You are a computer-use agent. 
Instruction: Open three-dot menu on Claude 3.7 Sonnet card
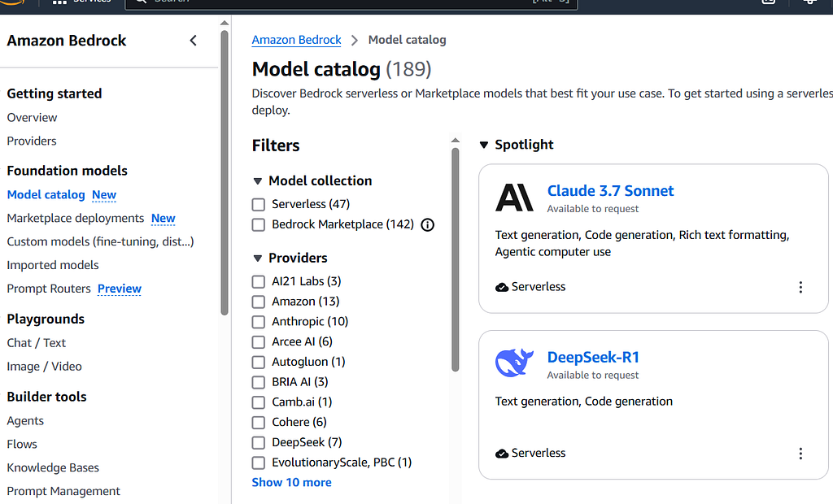pos(800,287)
